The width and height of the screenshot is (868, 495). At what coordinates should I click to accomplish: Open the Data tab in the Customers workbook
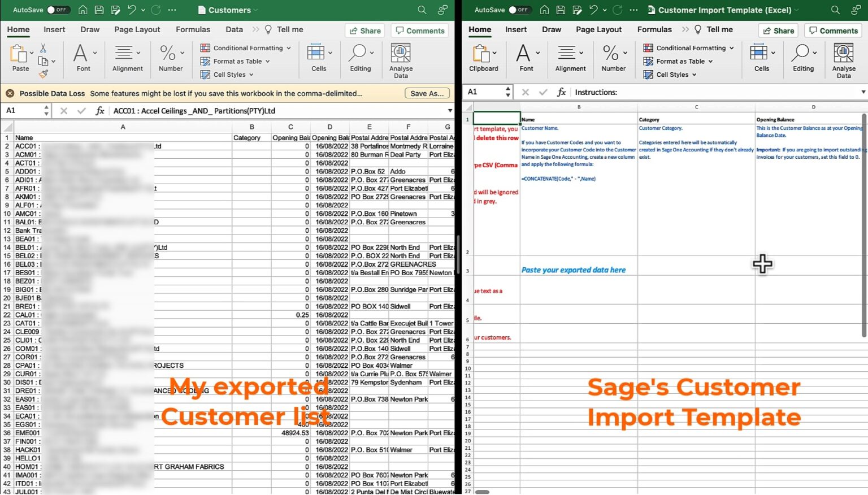click(x=233, y=29)
